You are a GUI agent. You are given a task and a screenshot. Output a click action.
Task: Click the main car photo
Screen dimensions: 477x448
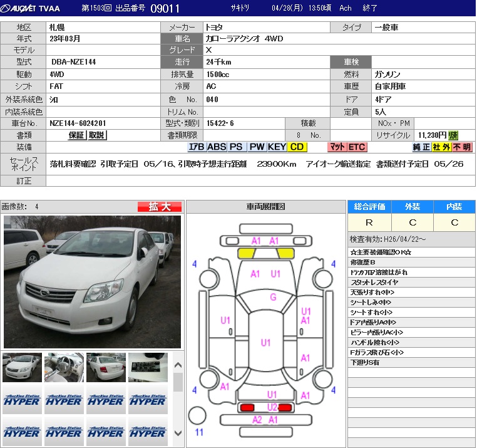click(x=92, y=281)
